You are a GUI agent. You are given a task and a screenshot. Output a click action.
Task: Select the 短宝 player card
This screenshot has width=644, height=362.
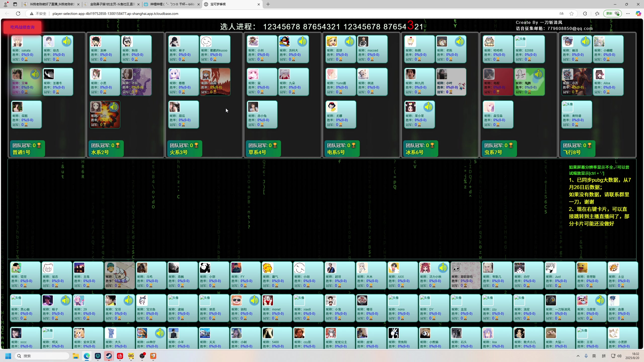(x=105, y=114)
